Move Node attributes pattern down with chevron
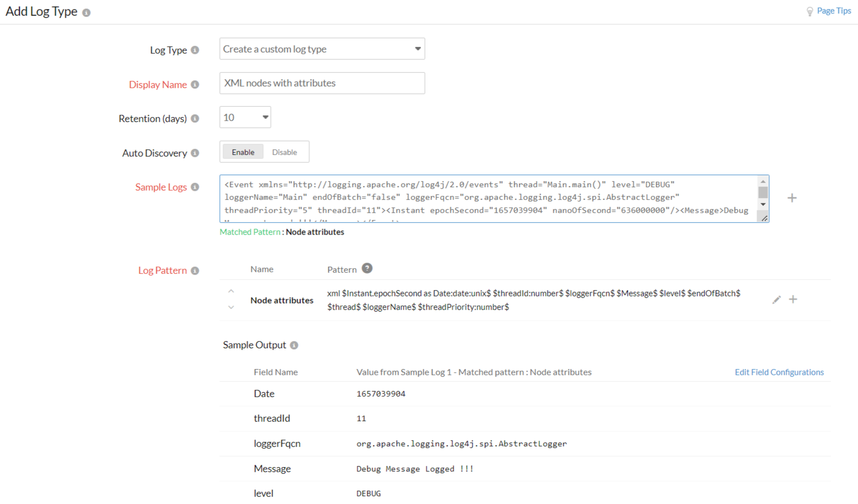This screenshot has width=858, height=504. click(231, 307)
